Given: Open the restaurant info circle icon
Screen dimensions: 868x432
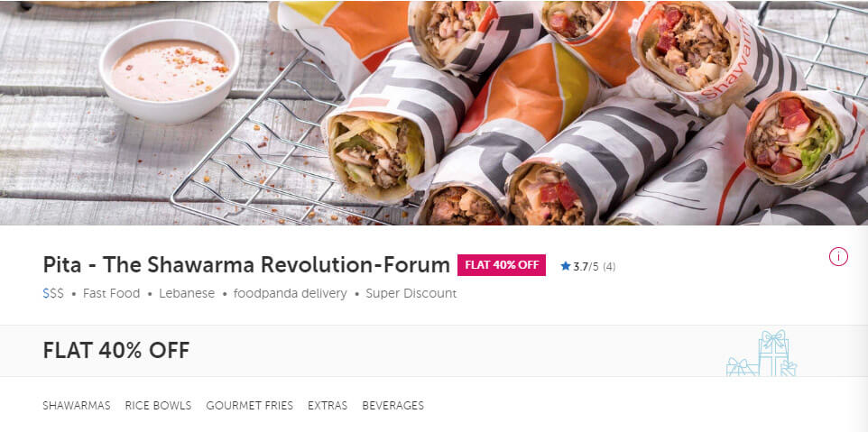Looking at the screenshot, I should (838, 257).
